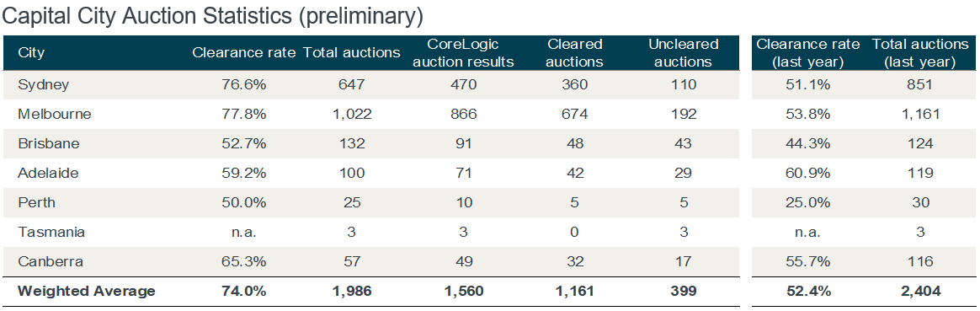The width and height of the screenshot is (980, 311).
Task: Select the Brisbane row label
Action: click(49, 144)
